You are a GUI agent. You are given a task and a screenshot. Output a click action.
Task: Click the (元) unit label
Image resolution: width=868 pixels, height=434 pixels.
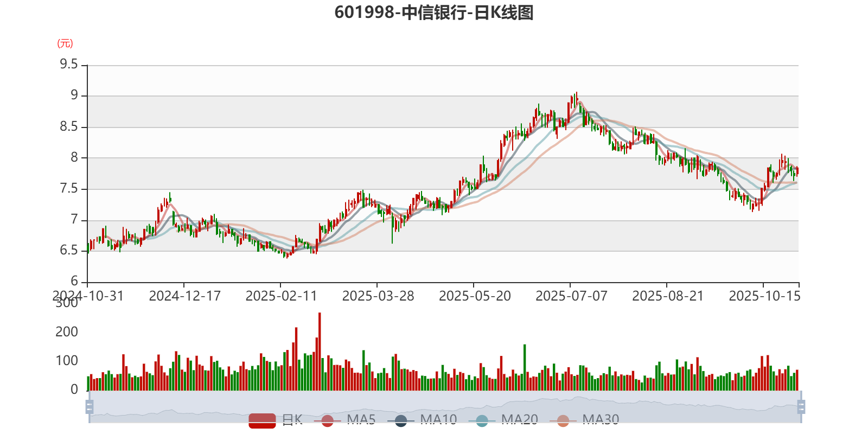65,43
